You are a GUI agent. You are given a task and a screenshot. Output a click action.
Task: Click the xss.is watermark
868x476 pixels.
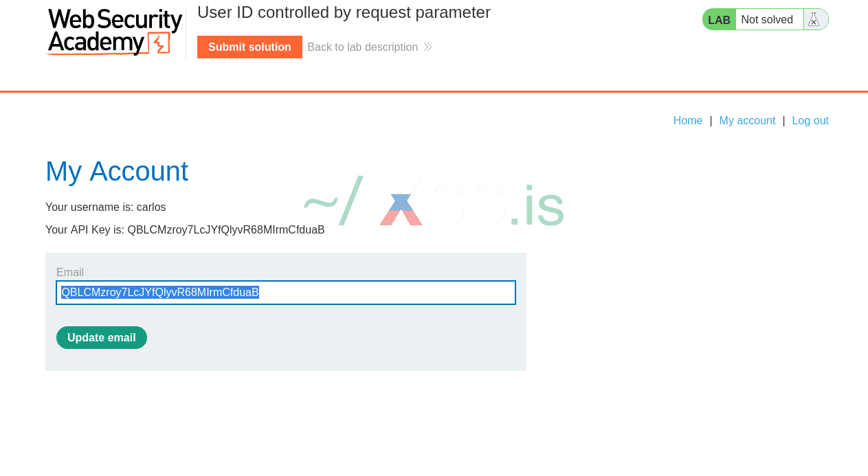click(x=434, y=204)
